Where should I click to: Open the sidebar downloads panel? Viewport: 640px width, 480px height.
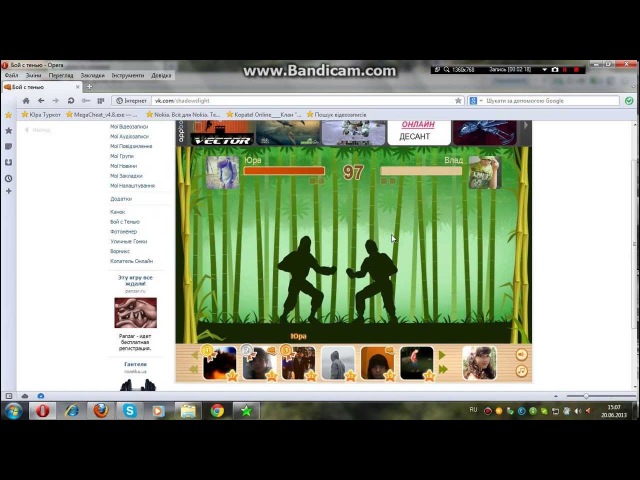pos(9,162)
